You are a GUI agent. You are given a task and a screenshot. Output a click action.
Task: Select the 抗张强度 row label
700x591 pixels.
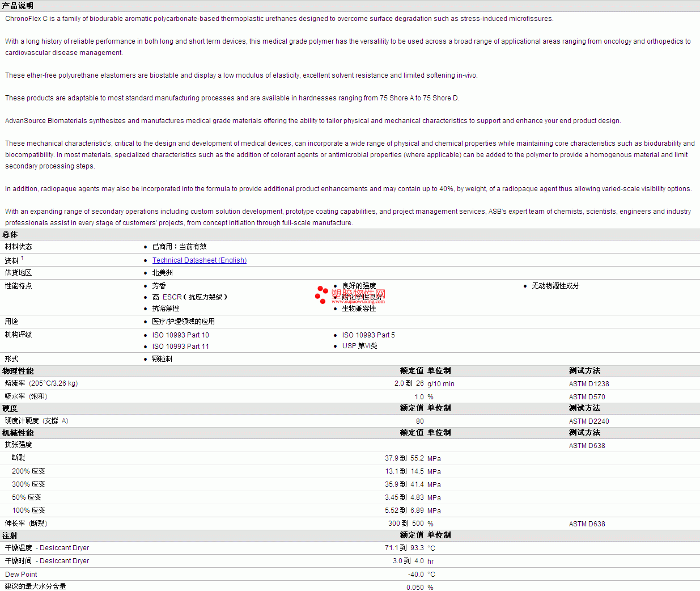point(19,445)
